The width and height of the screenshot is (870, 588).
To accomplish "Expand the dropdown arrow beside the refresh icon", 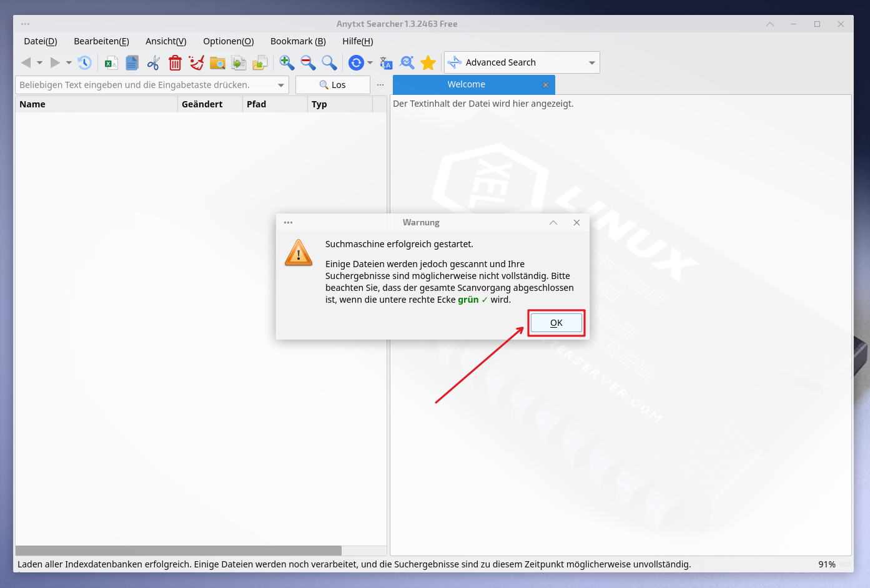I will pyautogui.click(x=370, y=62).
